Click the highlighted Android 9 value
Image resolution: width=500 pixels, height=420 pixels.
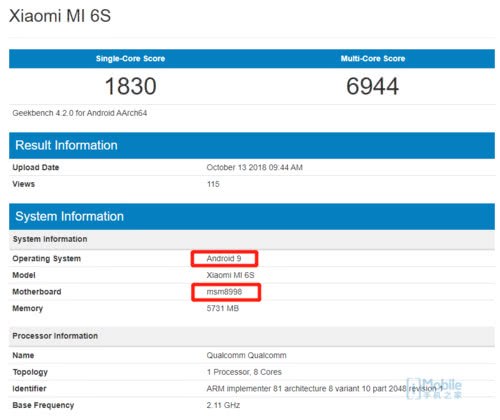click(224, 259)
